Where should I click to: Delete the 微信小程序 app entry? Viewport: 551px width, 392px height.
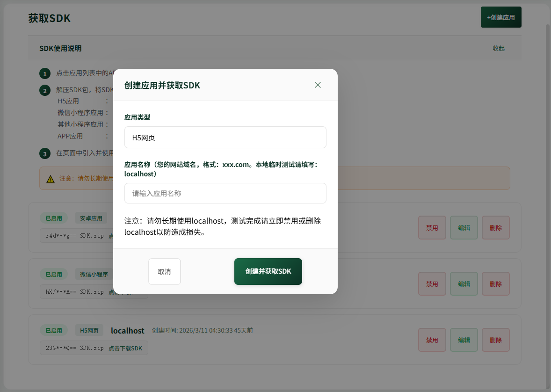coord(495,283)
